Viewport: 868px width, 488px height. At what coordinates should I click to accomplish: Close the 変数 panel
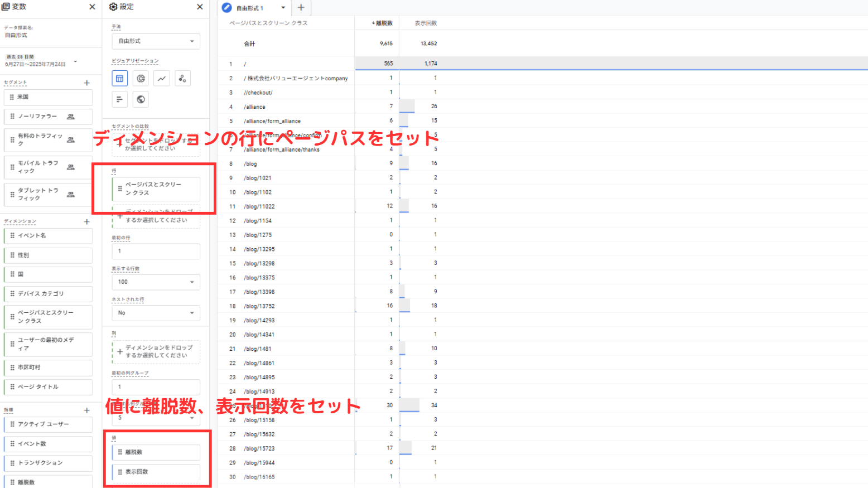tap(92, 7)
